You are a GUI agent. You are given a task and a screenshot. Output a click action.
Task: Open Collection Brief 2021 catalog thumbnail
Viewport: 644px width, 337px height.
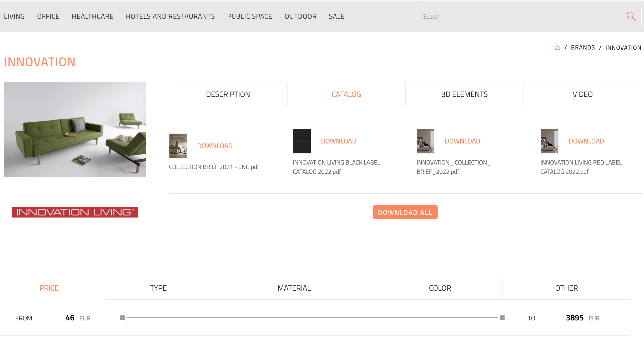click(178, 146)
